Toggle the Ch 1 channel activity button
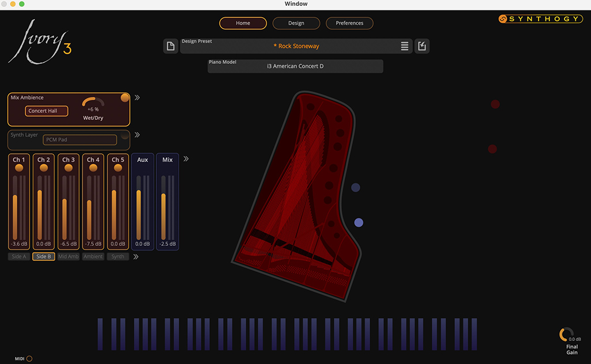The height and width of the screenshot is (364, 591). 19,167
